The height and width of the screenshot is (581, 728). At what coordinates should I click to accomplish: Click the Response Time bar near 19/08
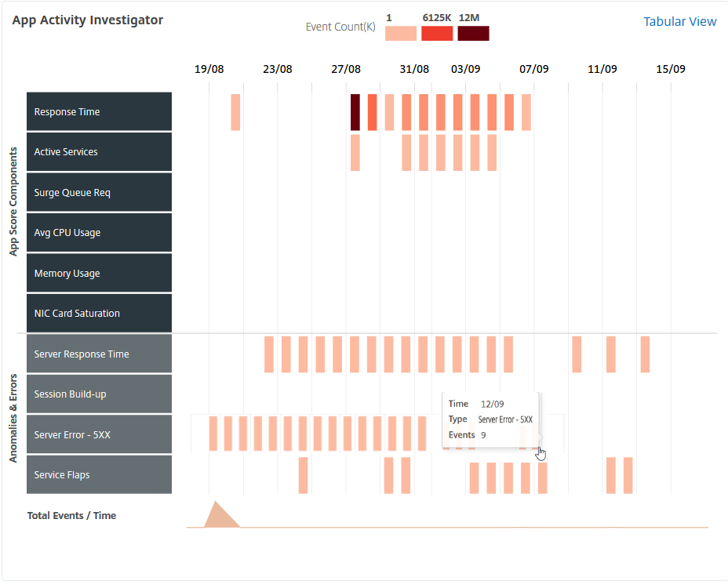pyautogui.click(x=235, y=112)
